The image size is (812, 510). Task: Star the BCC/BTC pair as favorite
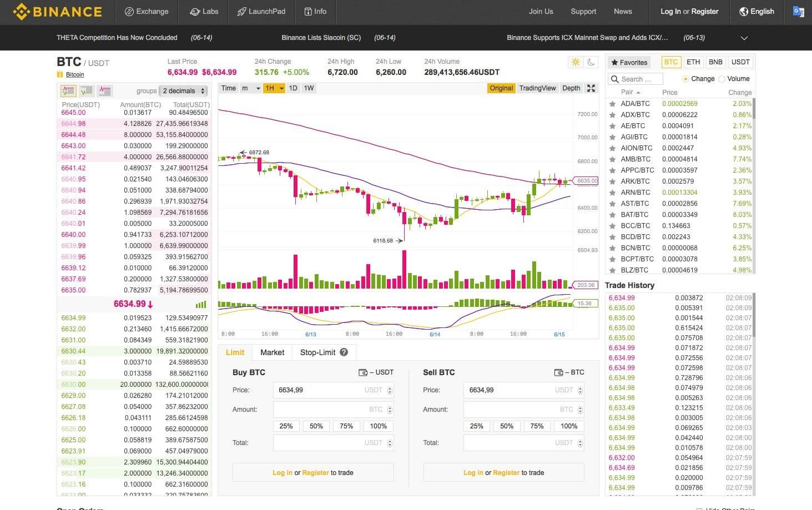pyautogui.click(x=612, y=226)
